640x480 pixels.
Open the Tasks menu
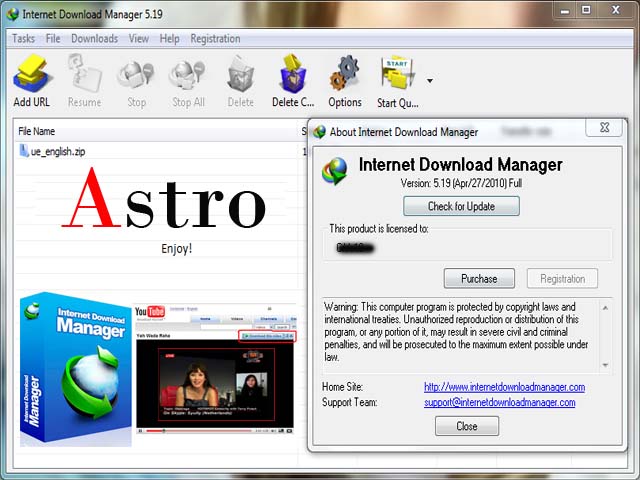pos(23,39)
